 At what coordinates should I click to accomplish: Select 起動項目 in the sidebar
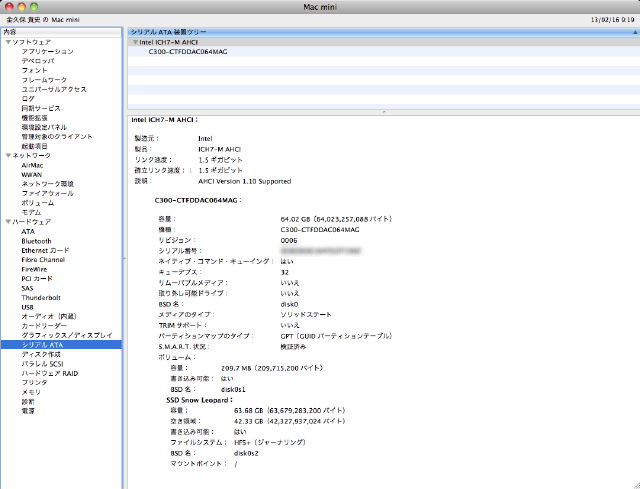click(x=34, y=146)
